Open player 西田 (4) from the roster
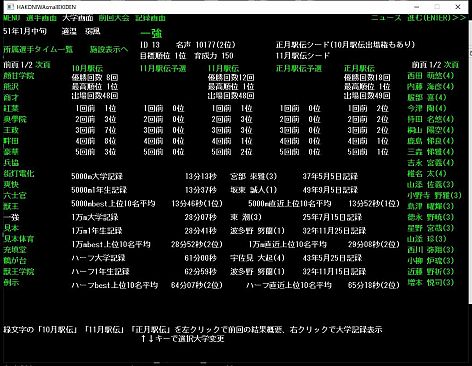The width and height of the screenshot is (472, 366). click(x=430, y=76)
